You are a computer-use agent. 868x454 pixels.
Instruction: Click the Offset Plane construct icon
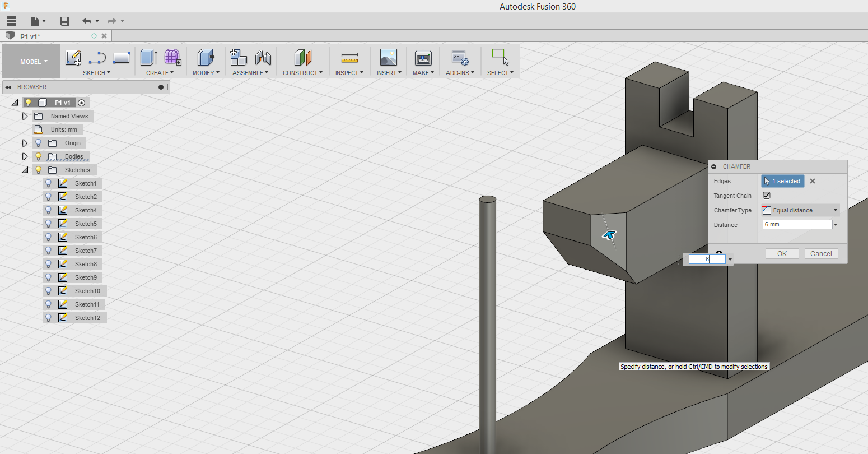pyautogui.click(x=302, y=58)
